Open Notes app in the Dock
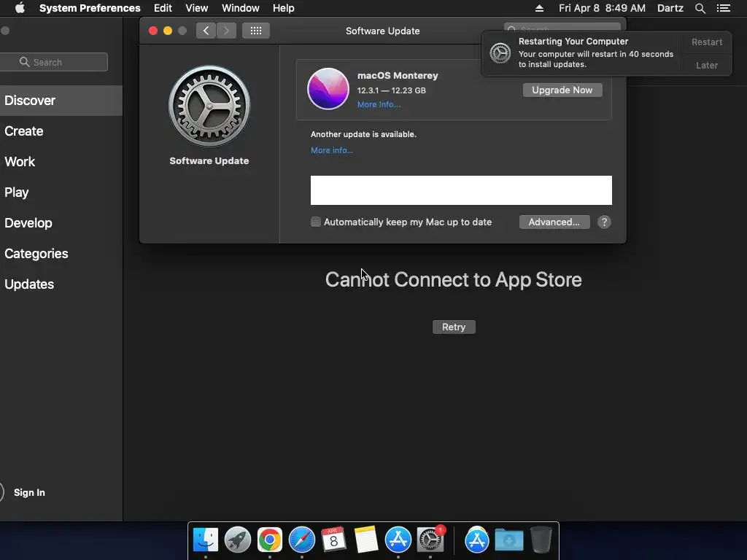 coord(366,540)
